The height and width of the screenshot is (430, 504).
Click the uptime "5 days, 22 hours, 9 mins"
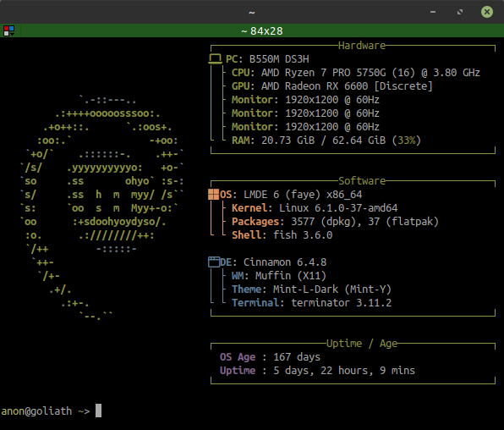click(x=344, y=371)
